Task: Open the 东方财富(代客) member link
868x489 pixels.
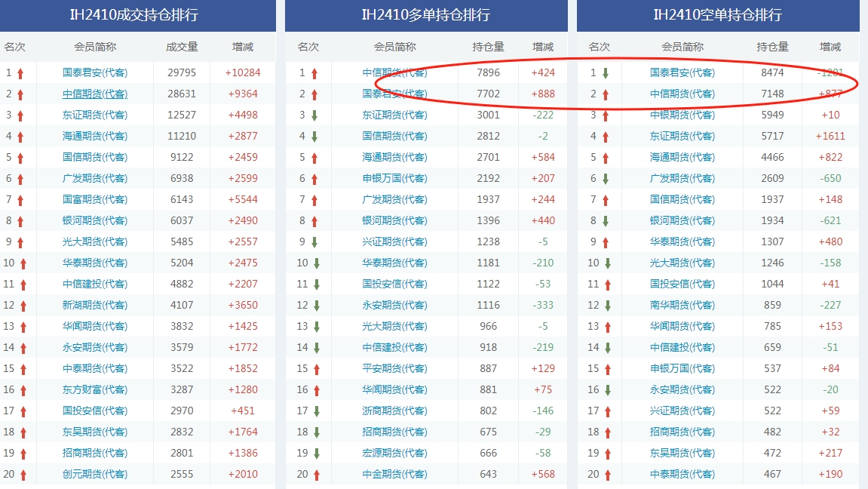Action: point(95,389)
